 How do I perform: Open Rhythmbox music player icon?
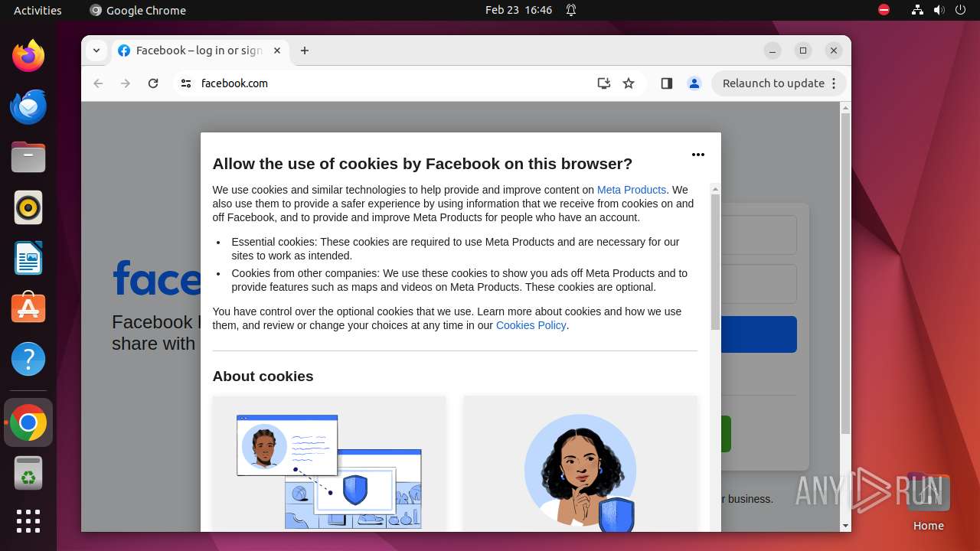(28, 207)
